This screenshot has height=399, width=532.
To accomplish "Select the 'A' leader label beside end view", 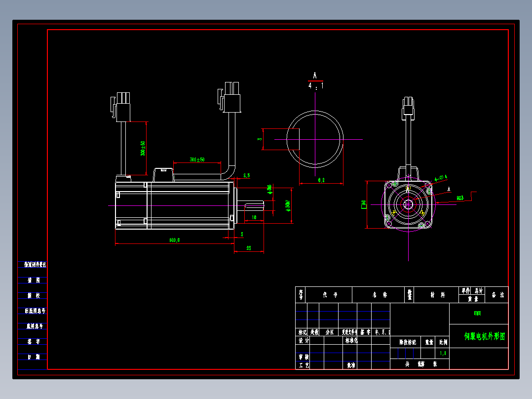I will pos(449,189).
